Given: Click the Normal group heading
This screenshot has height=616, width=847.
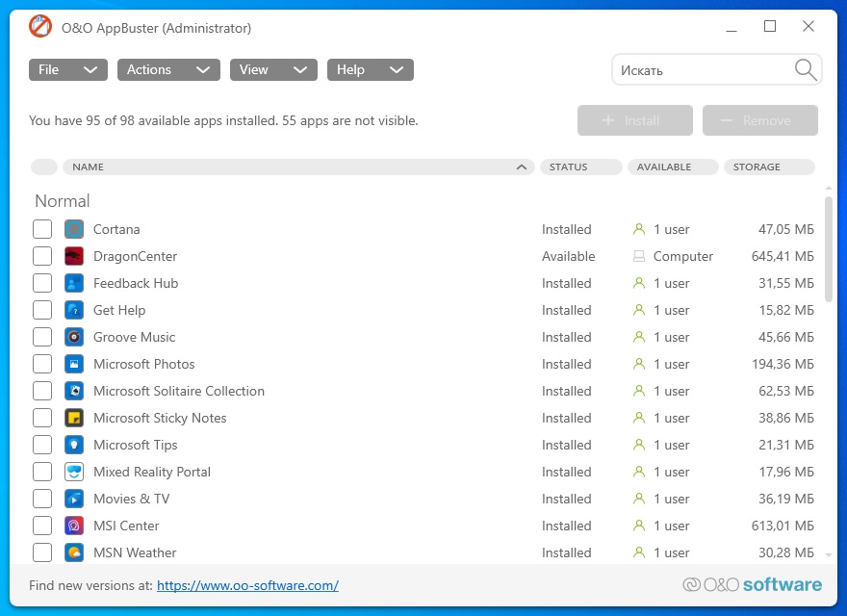Looking at the screenshot, I should point(63,201).
